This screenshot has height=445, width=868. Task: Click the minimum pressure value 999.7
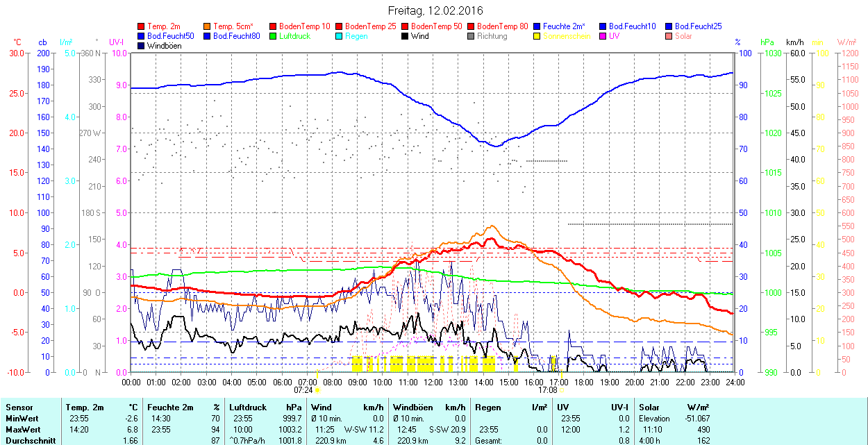pos(291,419)
